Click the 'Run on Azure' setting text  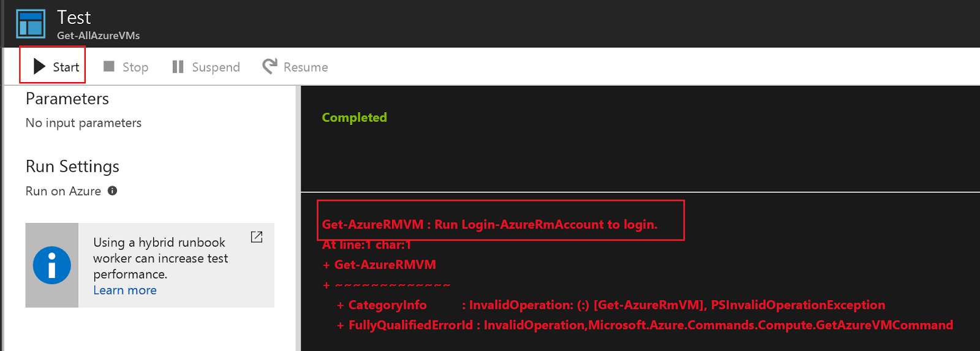pyautogui.click(x=63, y=191)
